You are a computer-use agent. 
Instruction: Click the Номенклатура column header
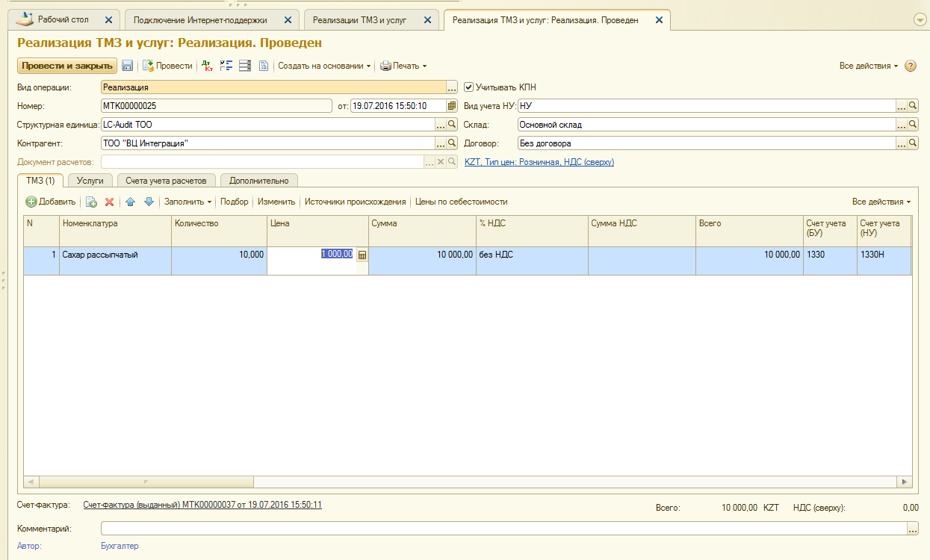pos(116,231)
